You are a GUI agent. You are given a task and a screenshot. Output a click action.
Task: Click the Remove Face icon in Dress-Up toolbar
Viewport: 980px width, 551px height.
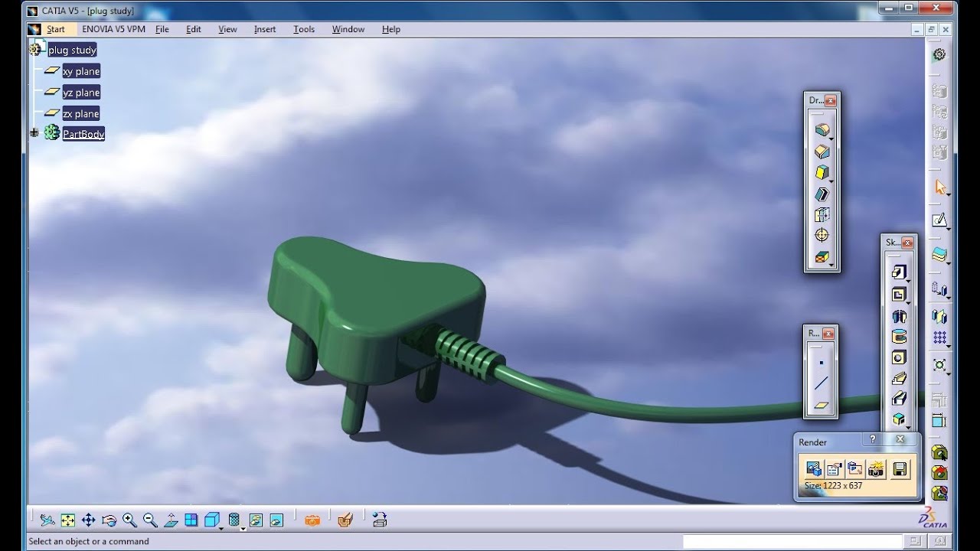click(x=822, y=257)
